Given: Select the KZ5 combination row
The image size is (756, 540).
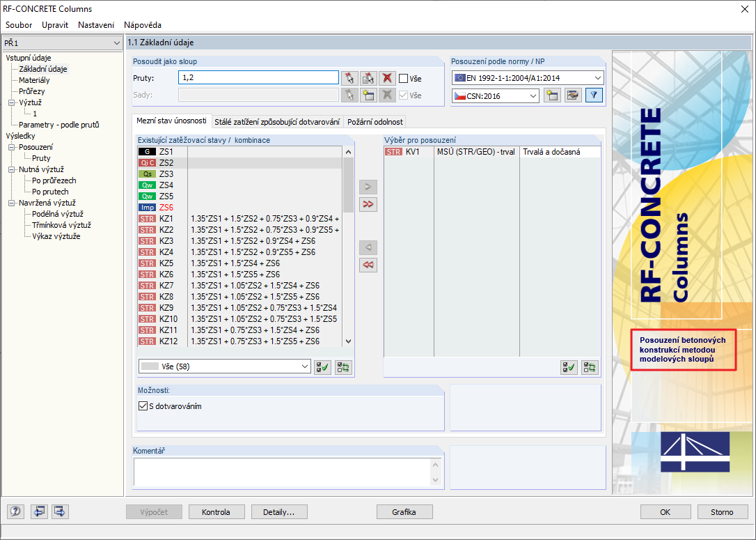Looking at the screenshot, I should [x=239, y=263].
